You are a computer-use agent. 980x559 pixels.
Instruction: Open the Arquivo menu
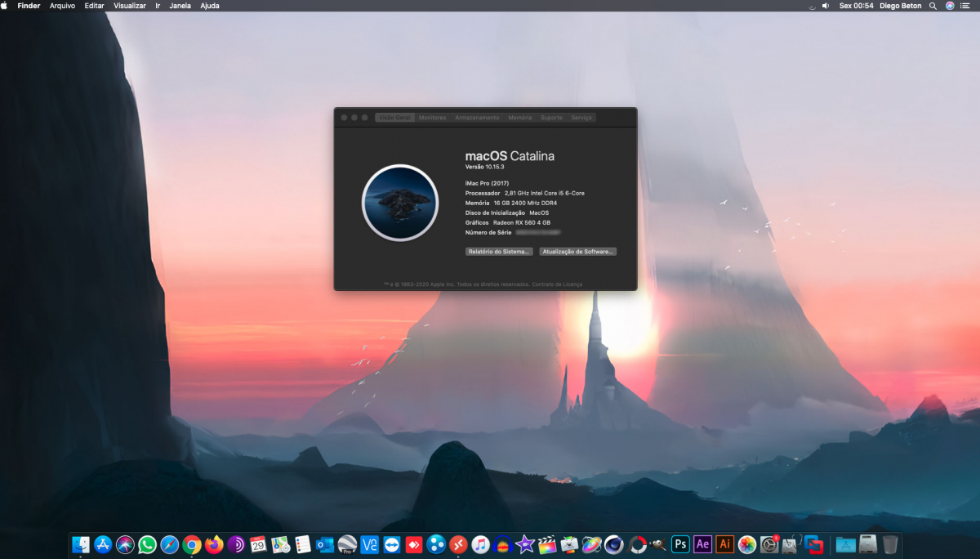(x=62, y=5)
